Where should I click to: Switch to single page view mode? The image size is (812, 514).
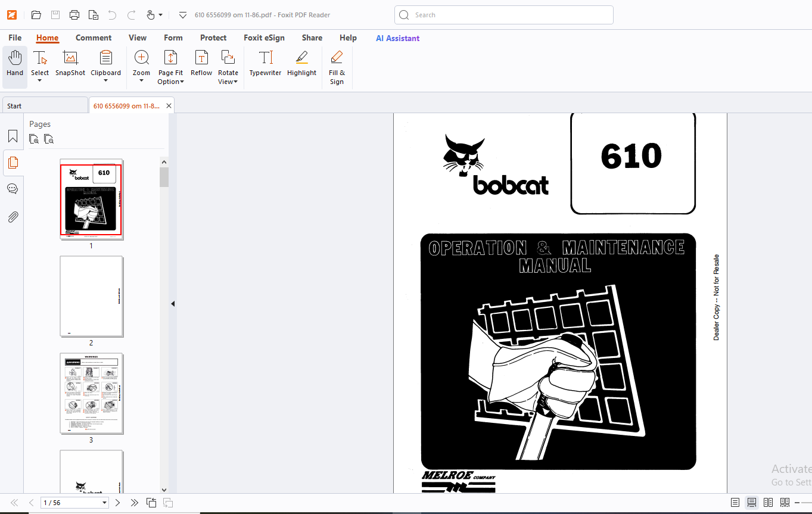coord(735,503)
